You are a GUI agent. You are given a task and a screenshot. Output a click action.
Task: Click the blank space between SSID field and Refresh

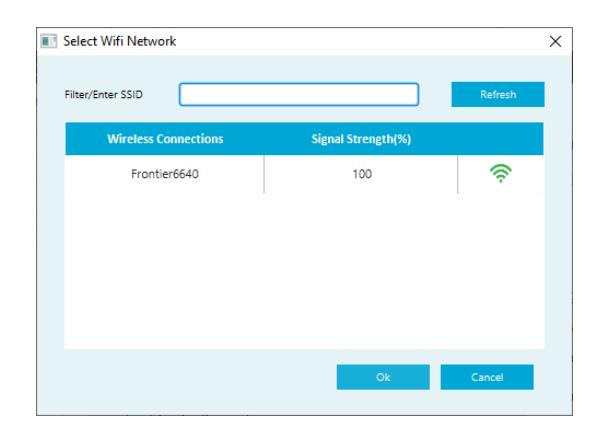coord(435,94)
